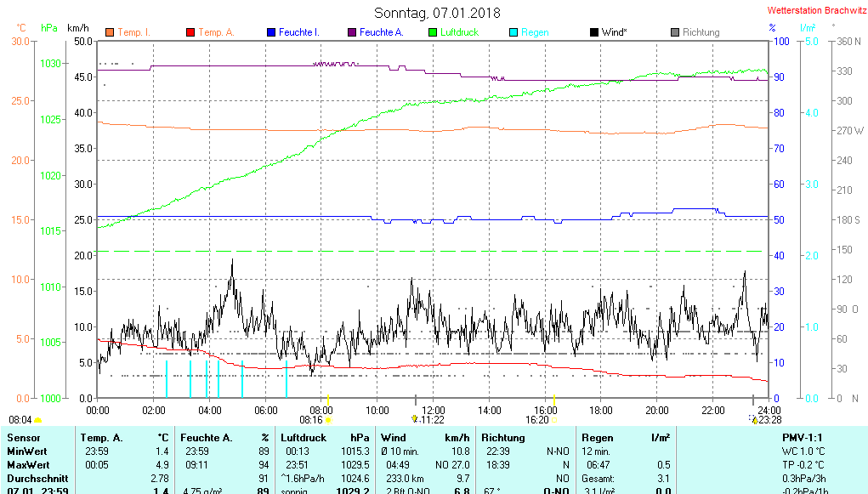Click the sunrise icon next to 08:04
The height and width of the screenshot is (494, 868).
coord(37,420)
